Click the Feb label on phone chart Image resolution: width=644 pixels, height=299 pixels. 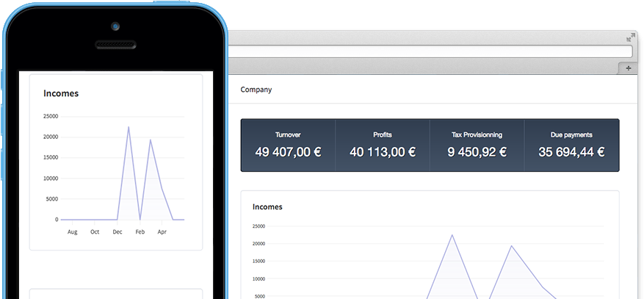[x=140, y=232]
